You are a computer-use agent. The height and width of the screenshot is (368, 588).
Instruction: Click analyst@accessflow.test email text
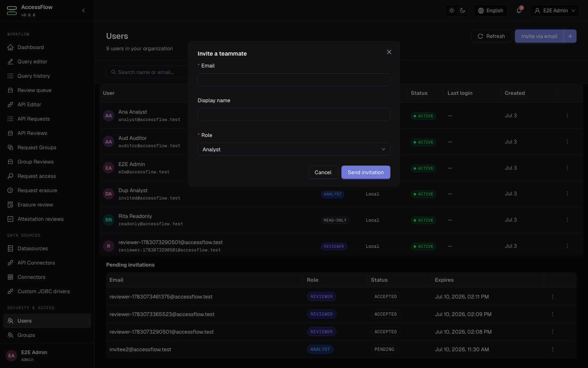coord(149,120)
